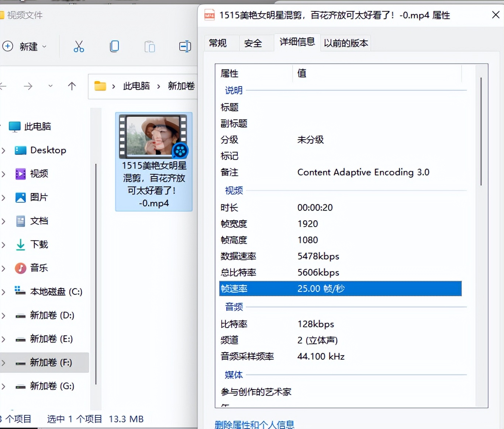Image resolution: width=504 pixels, height=429 pixels.
Task: Click the Back navigation arrow
Action: tap(4, 86)
